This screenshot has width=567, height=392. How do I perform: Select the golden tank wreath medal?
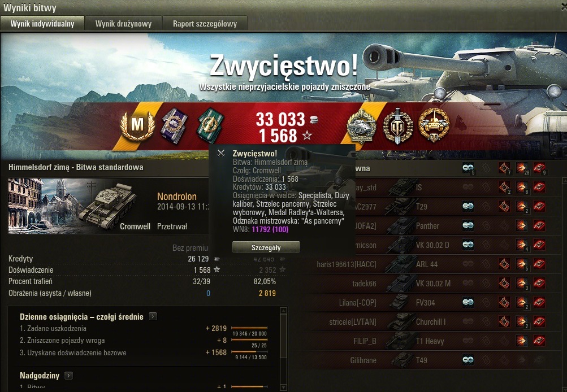(x=434, y=125)
